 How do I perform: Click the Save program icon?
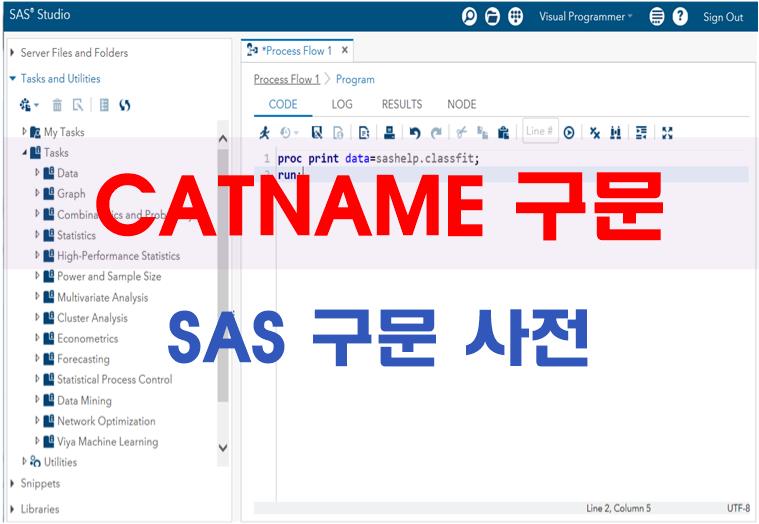(317, 132)
